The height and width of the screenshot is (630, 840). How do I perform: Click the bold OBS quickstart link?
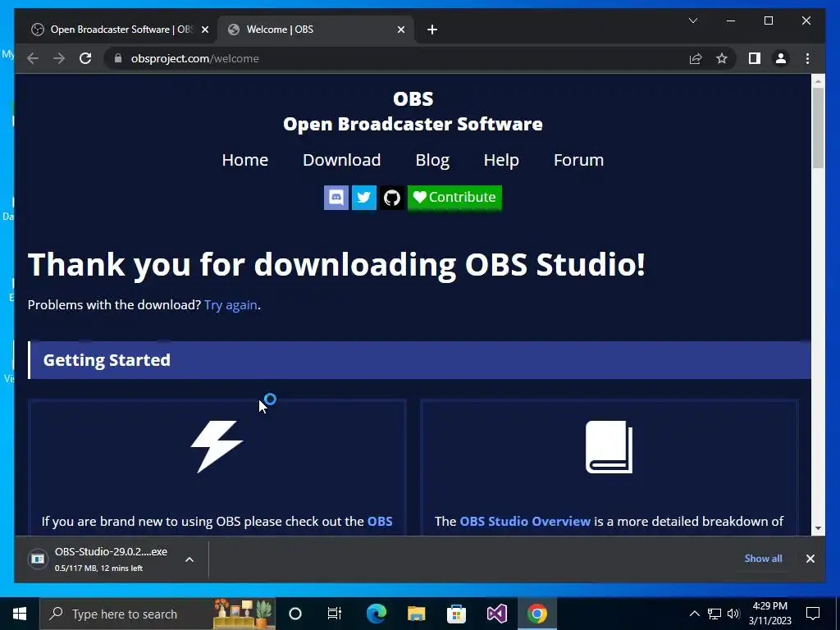380,521
